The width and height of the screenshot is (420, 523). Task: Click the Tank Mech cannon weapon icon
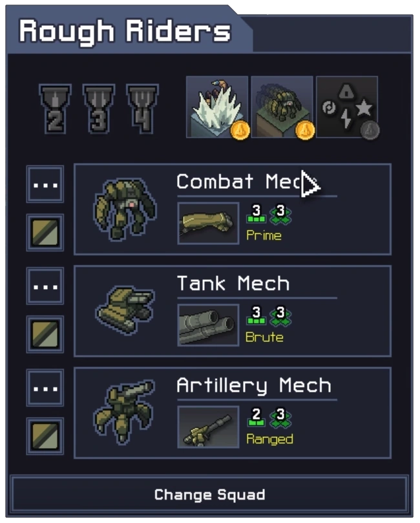(208, 325)
